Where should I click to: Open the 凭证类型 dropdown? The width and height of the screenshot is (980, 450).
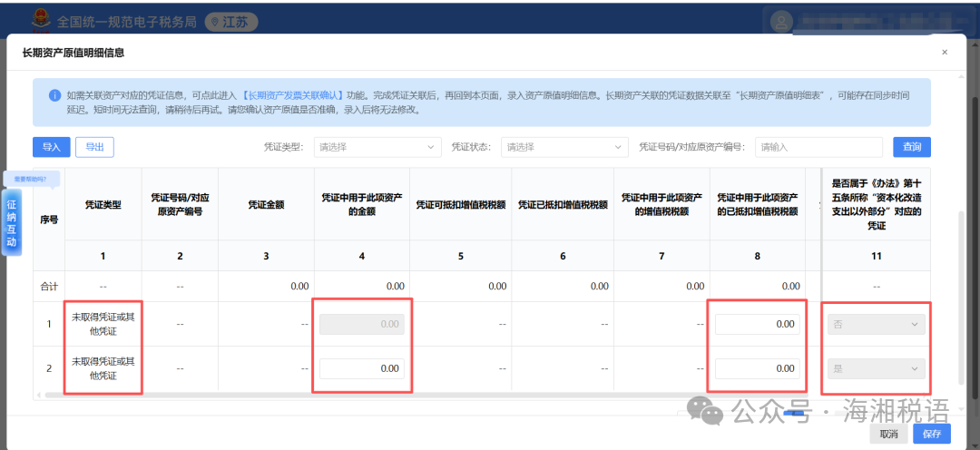[x=377, y=147]
